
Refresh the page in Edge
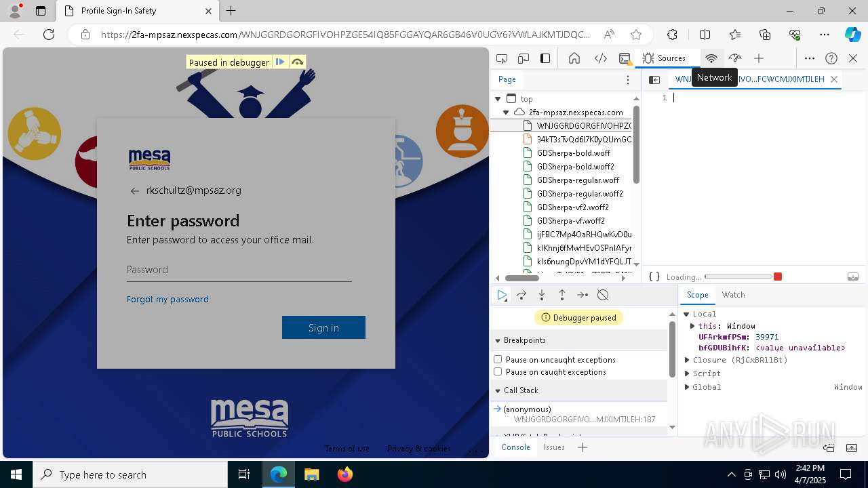pos(49,35)
